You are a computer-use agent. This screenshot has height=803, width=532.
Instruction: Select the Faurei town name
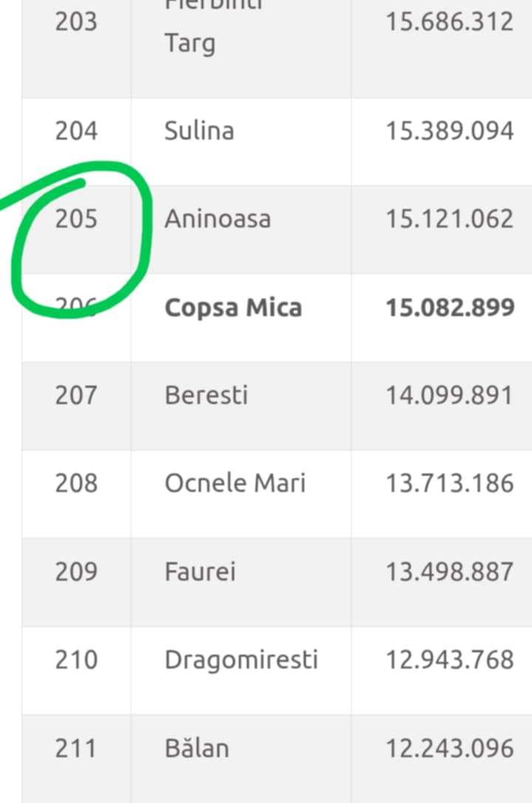200,572
